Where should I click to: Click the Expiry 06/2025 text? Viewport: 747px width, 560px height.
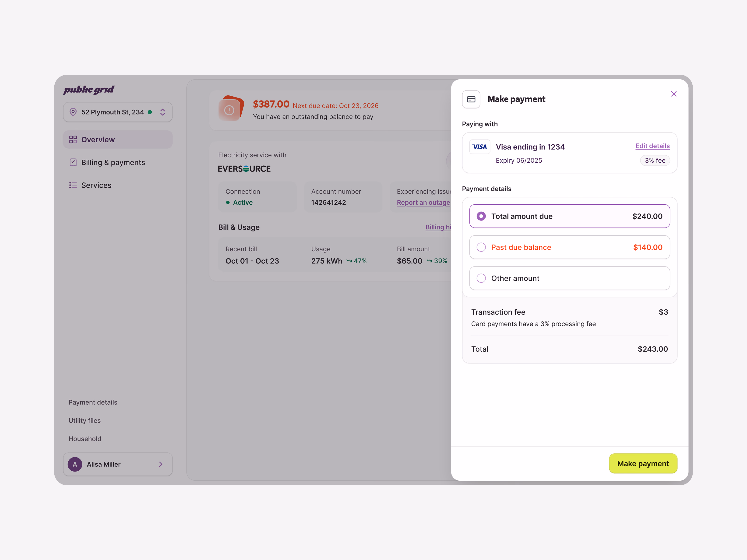point(519,161)
